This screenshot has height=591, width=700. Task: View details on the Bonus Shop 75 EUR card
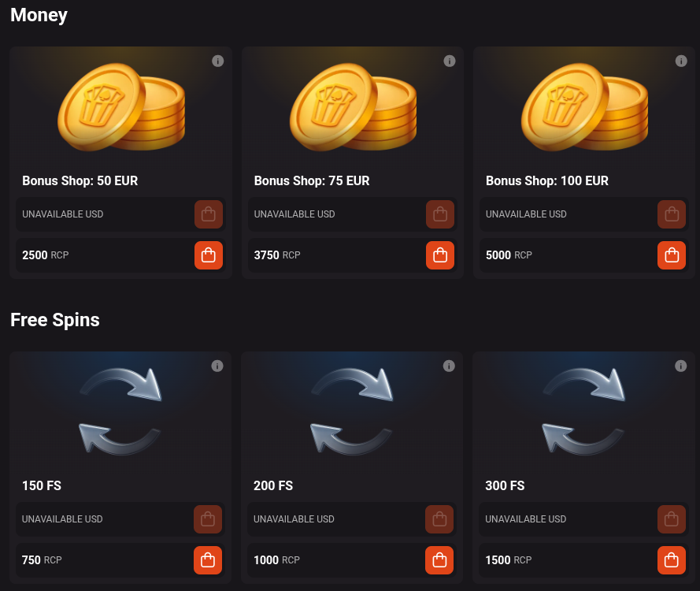(x=449, y=61)
